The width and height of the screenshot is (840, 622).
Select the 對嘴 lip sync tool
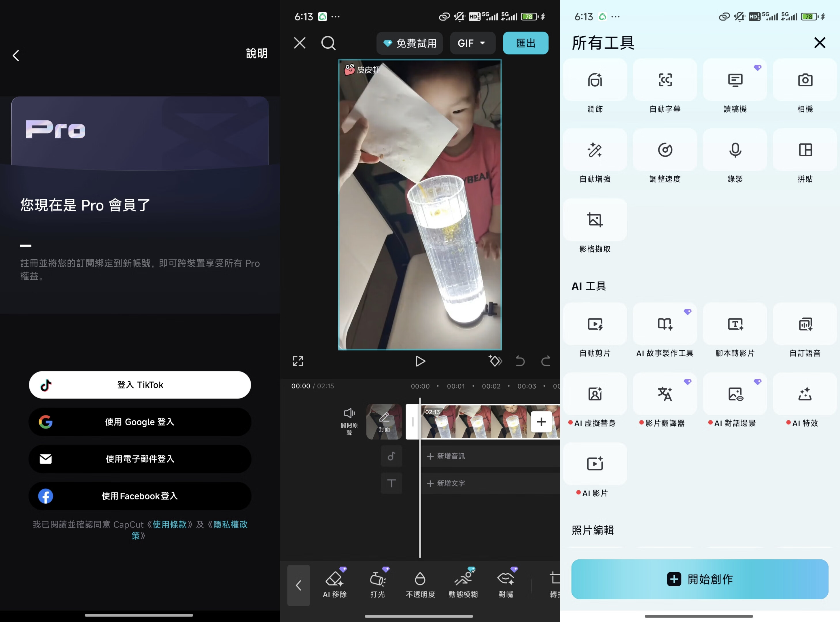pos(506,583)
